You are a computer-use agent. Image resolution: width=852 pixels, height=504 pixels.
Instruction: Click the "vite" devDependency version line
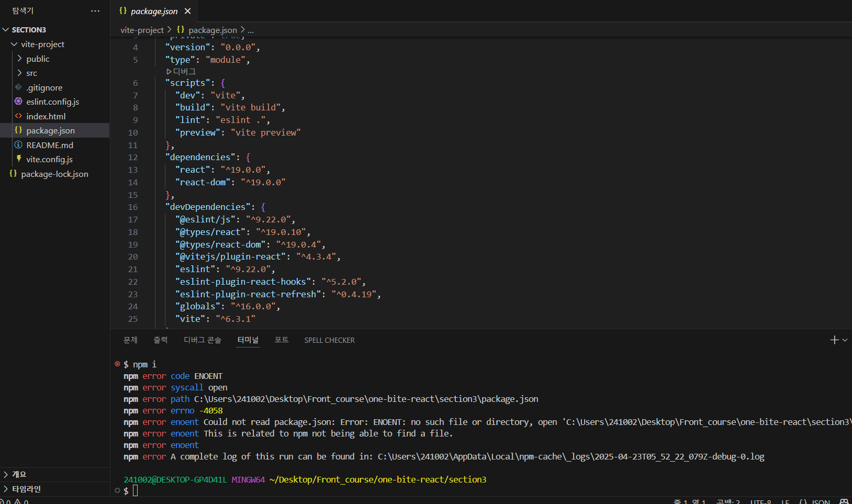(215, 319)
